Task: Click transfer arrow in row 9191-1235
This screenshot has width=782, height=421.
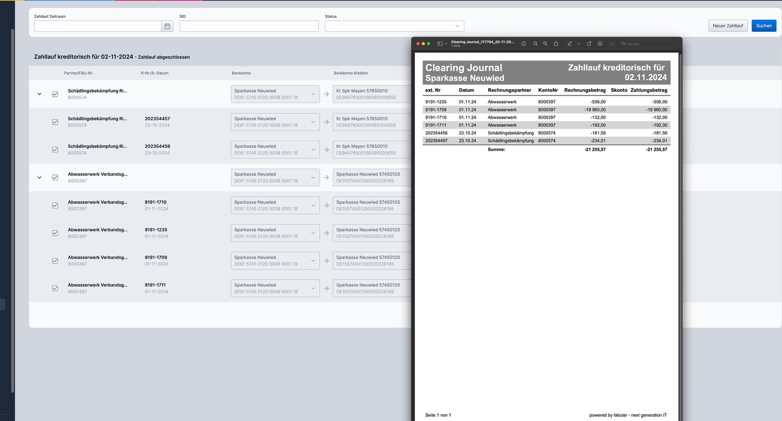Action: [x=326, y=233]
